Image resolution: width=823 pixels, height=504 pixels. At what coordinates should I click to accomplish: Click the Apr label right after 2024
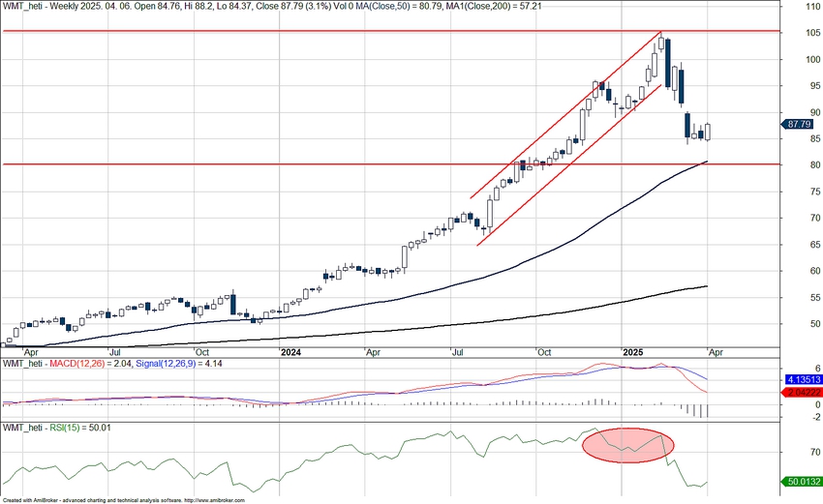click(x=373, y=352)
